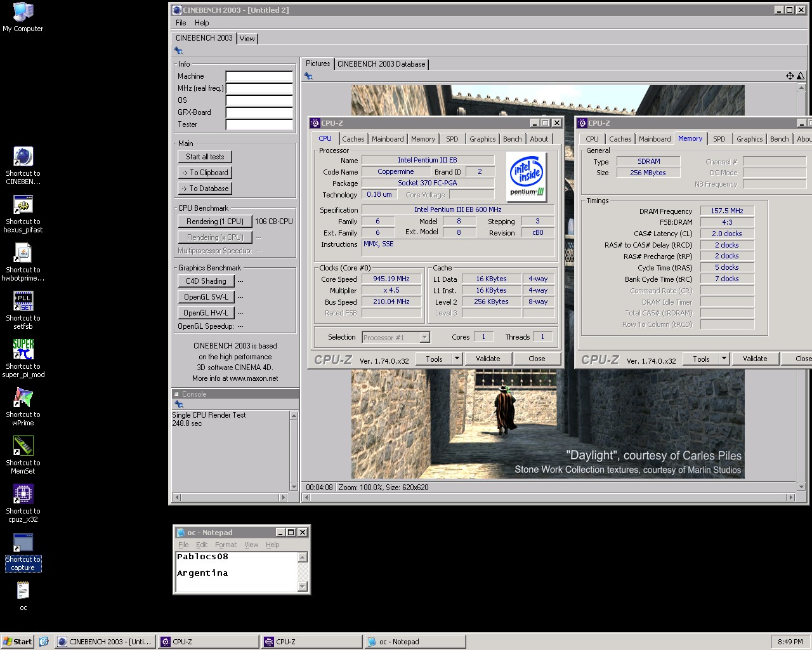Open Bench tab in CPU-Z CPU window
This screenshot has height=650, width=812.
(x=513, y=139)
